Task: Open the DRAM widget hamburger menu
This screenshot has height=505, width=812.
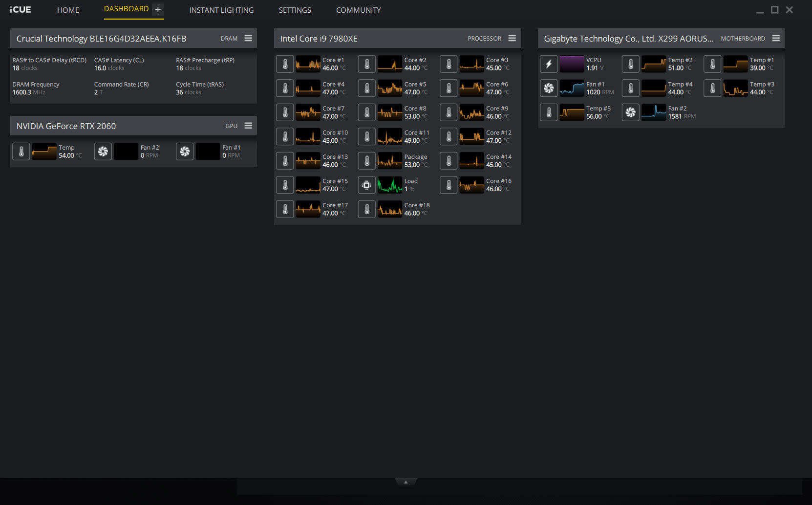Action: [x=248, y=38]
